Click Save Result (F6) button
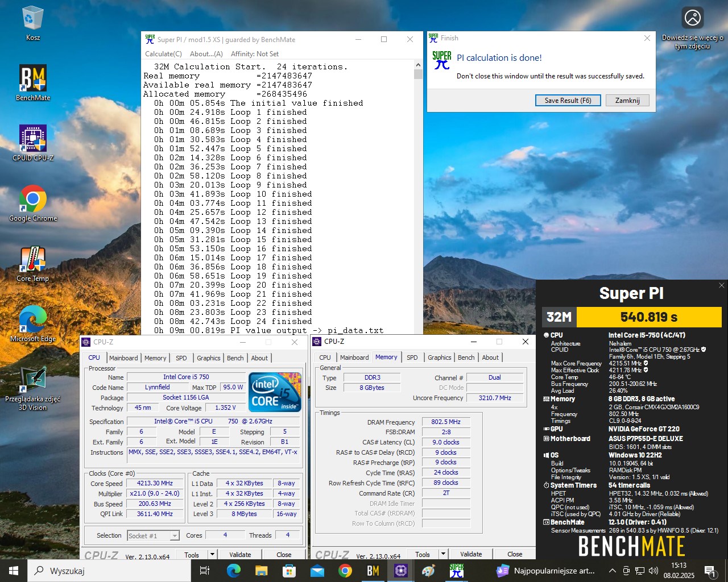728x582 pixels. click(568, 100)
